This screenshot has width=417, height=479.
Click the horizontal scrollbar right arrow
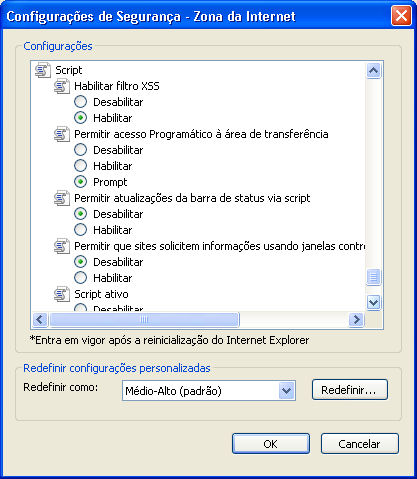(356, 320)
